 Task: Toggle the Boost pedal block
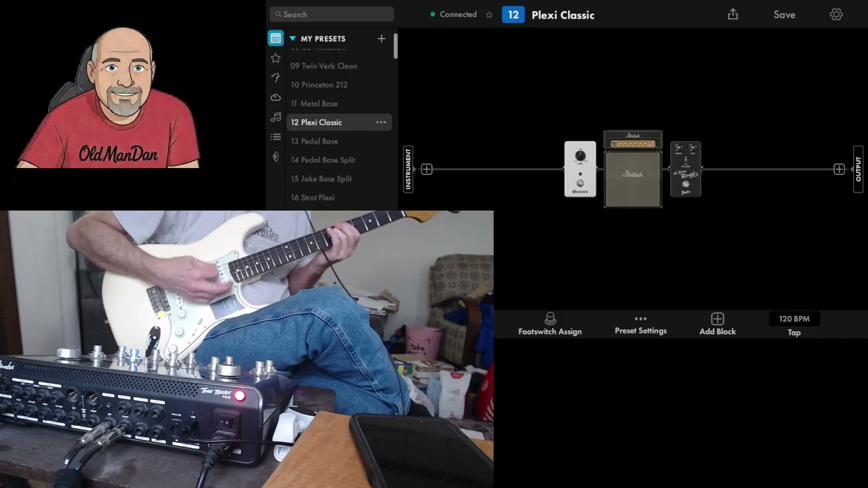tap(580, 169)
